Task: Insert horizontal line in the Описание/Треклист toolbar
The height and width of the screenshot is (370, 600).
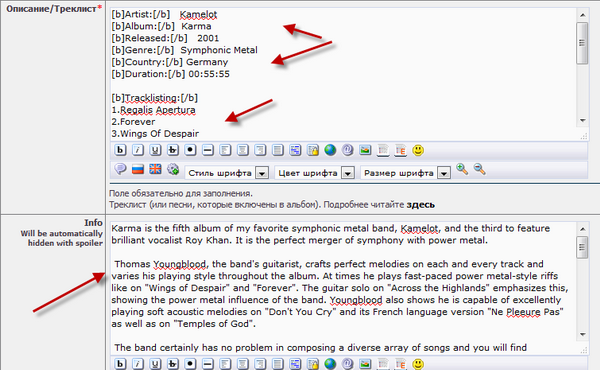Action: coord(208,150)
